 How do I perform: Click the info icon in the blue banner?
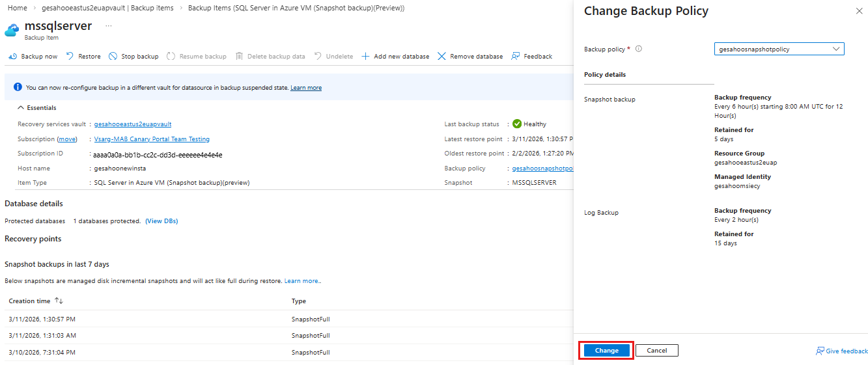pyautogui.click(x=17, y=87)
